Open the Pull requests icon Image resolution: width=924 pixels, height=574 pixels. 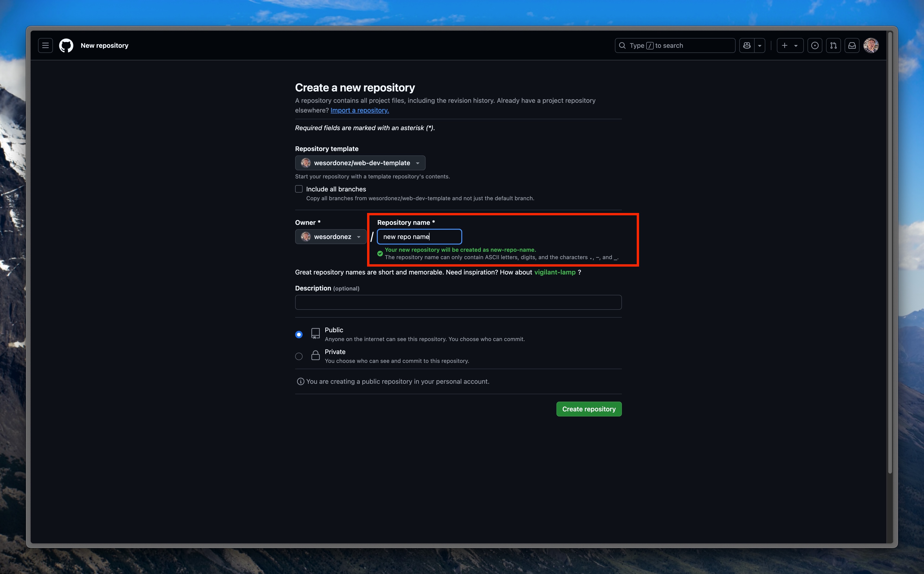[x=833, y=45]
